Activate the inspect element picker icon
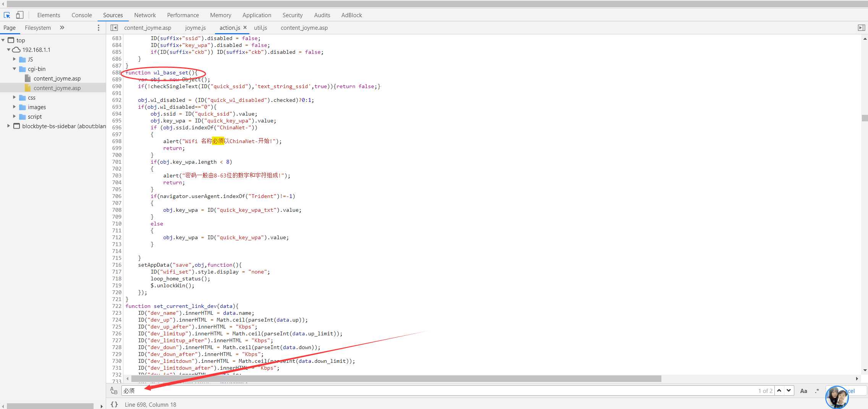This screenshot has height=409, width=868. point(7,15)
